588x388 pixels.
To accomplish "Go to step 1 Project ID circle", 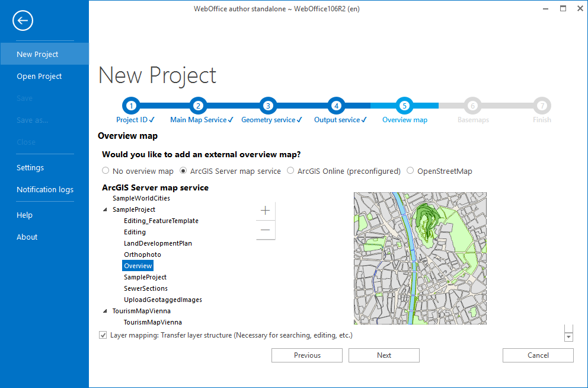I will pos(131,106).
